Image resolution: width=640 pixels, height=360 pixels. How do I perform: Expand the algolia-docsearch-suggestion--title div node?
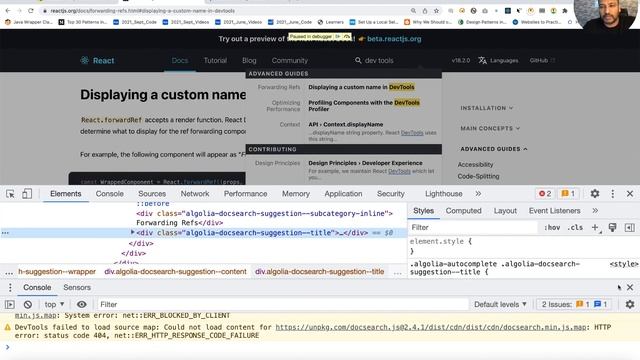132,232
